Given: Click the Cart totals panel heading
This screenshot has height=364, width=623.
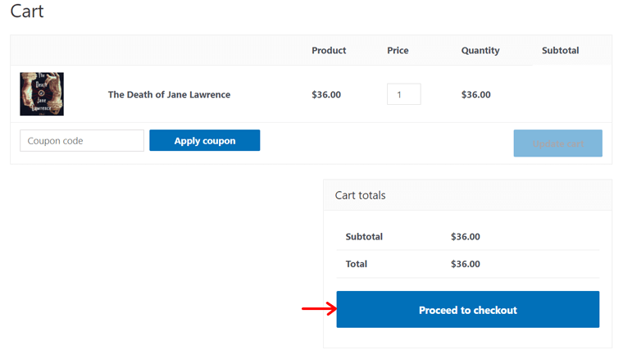Looking at the screenshot, I should click(360, 195).
